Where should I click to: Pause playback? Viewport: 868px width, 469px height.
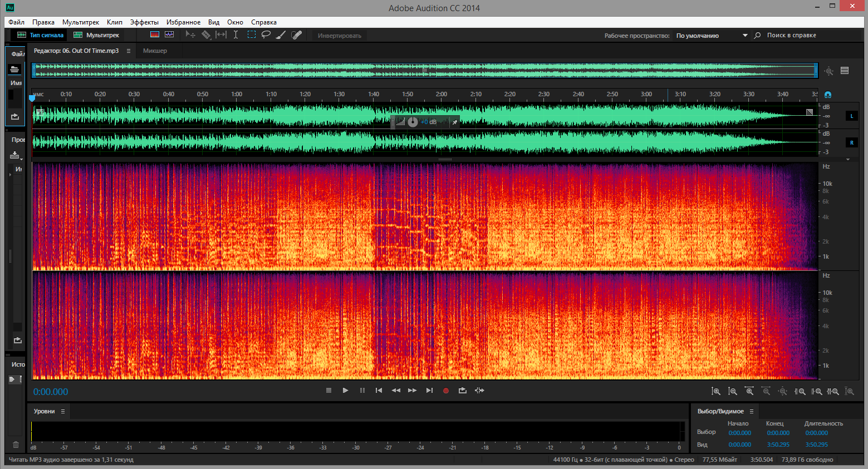coord(362,391)
